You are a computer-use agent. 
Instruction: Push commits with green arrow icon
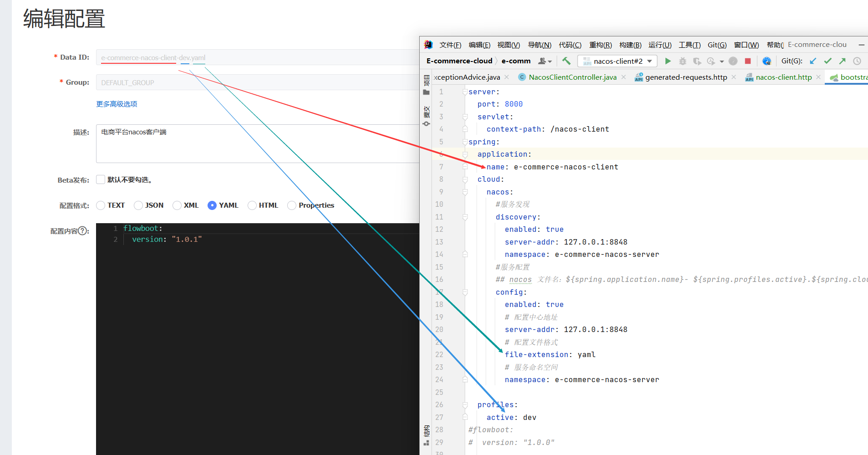(842, 61)
